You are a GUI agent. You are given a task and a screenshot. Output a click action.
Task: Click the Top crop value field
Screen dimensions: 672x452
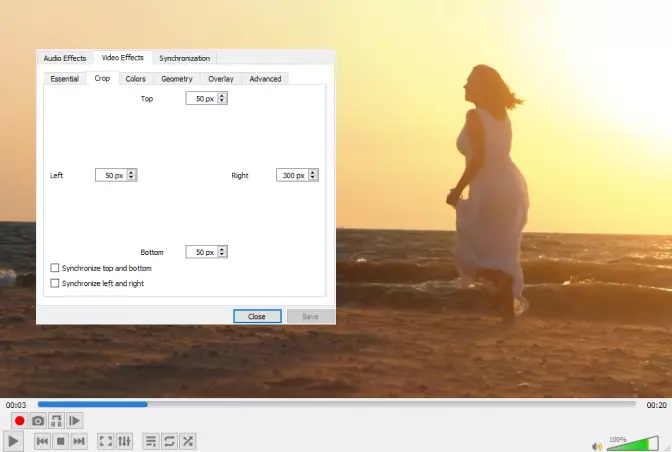[201, 99]
